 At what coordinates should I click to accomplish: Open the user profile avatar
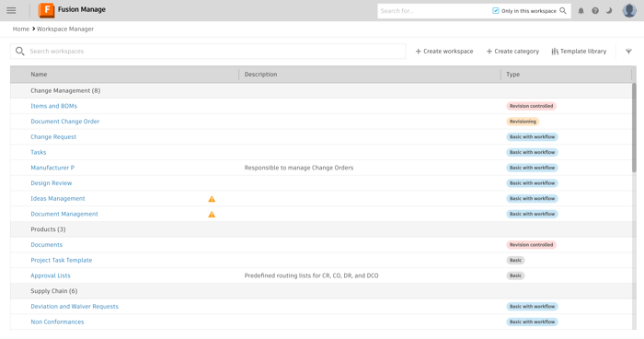pyautogui.click(x=629, y=10)
